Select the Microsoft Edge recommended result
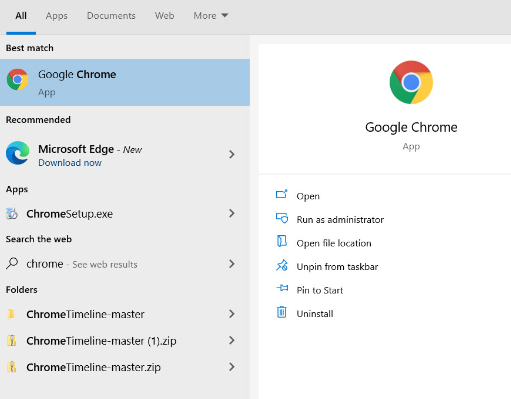 tap(125, 154)
